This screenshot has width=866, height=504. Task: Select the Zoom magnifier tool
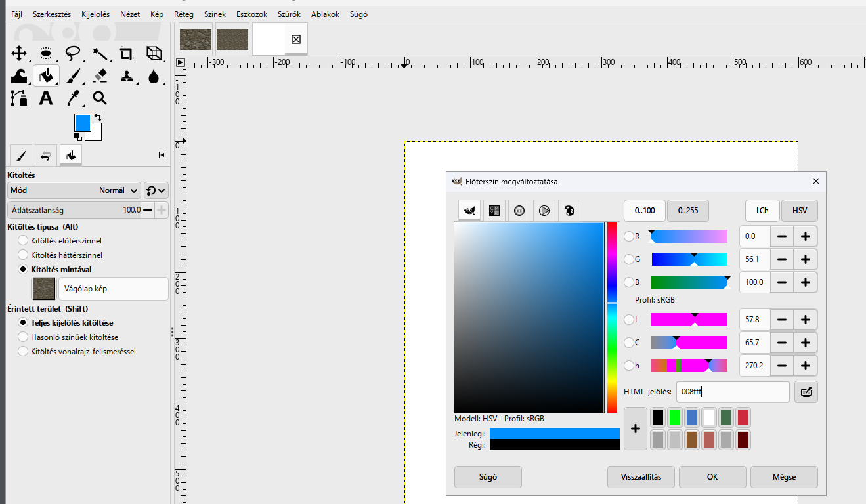tap(100, 98)
